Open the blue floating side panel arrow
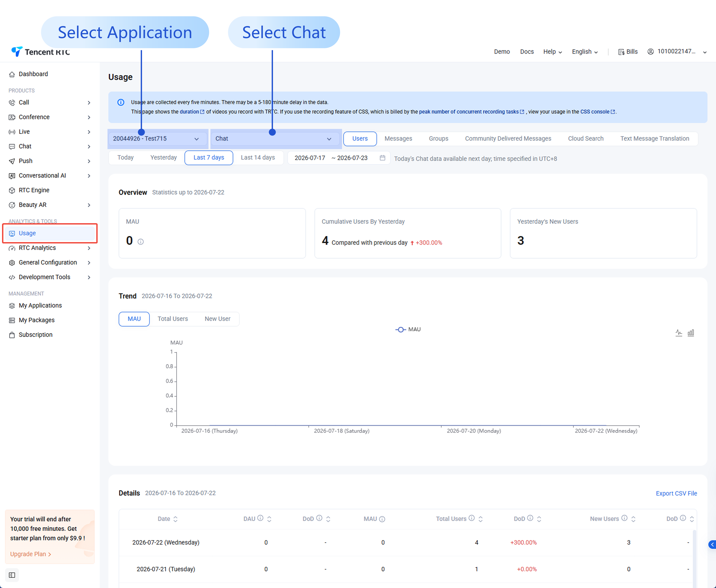This screenshot has height=588, width=716. 712,544
